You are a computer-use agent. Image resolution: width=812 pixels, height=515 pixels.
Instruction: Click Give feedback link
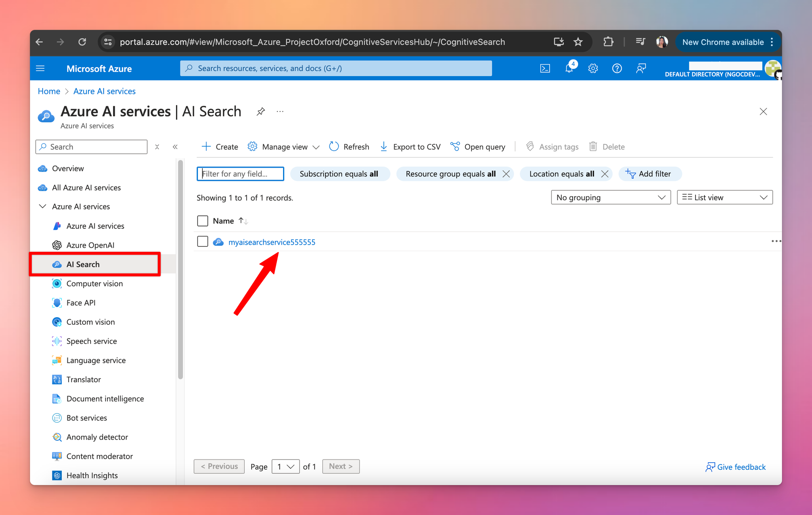(735, 467)
